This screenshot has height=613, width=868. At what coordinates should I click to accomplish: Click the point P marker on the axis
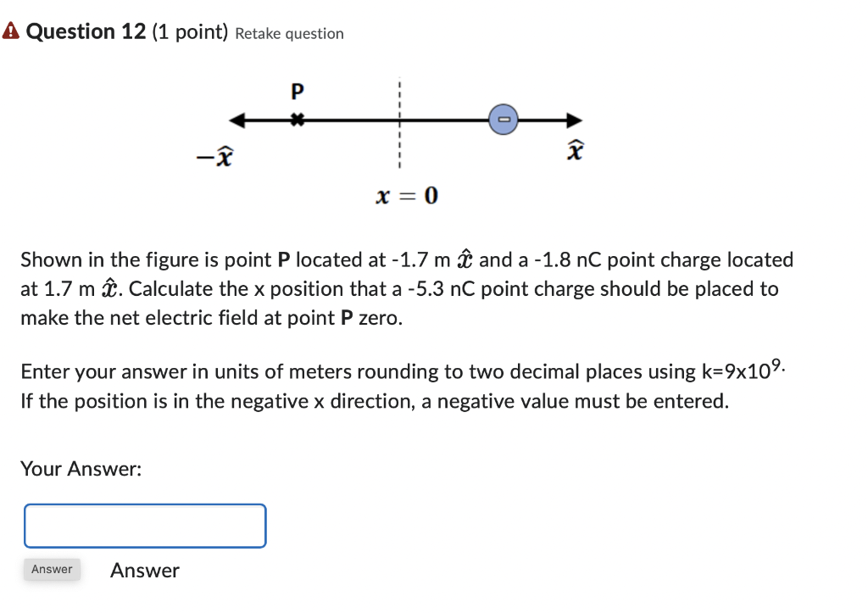pyautogui.click(x=298, y=120)
